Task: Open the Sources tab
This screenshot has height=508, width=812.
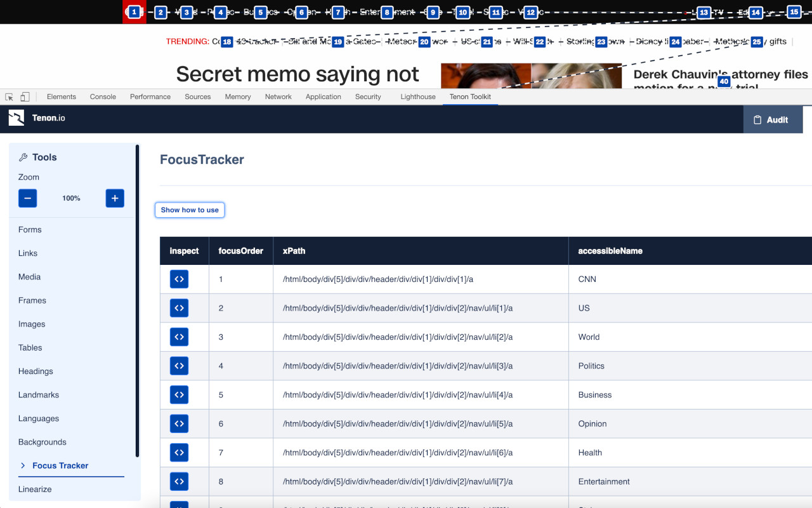Action: [198, 97]
